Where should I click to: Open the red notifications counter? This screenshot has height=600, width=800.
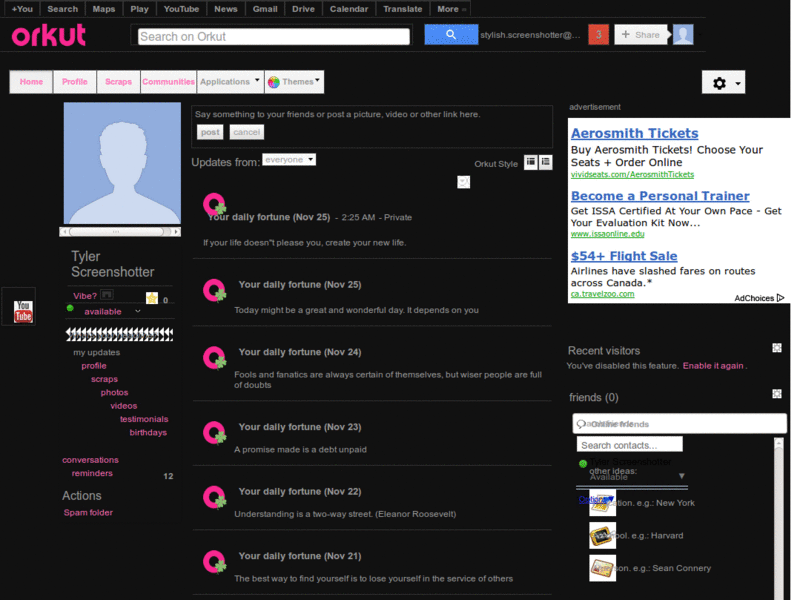click(598, 35)
